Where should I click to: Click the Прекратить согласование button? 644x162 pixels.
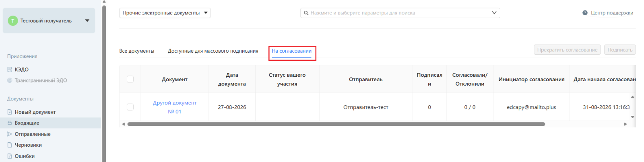click(x=568, y=50)
